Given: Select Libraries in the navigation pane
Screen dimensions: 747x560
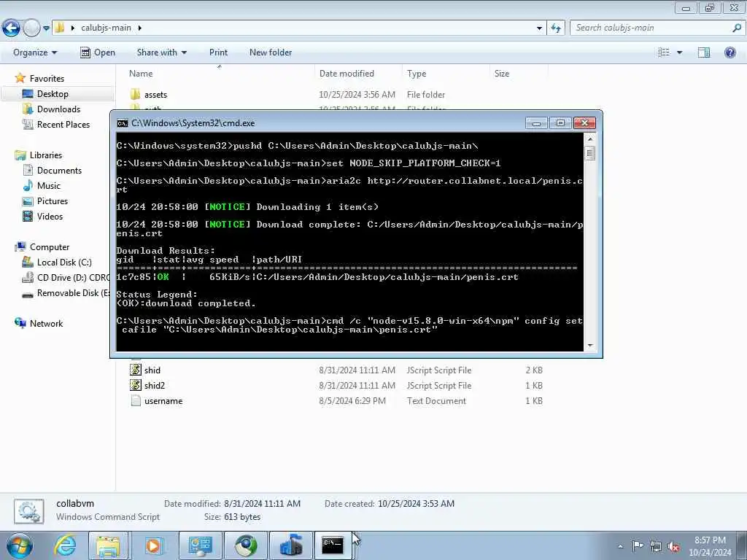Looking at the screenshot, I should click(46, 155).
